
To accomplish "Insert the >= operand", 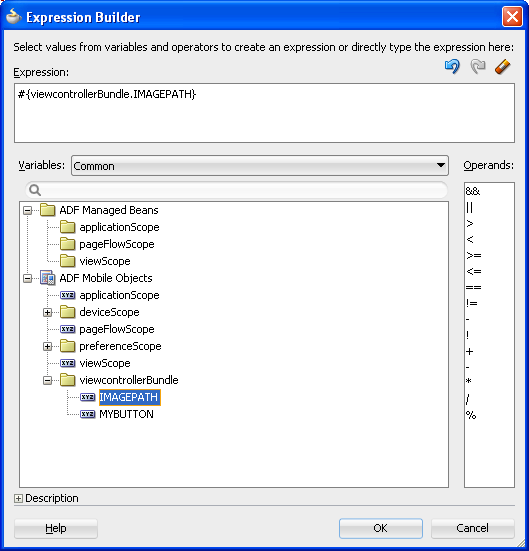I will (473, 255).
